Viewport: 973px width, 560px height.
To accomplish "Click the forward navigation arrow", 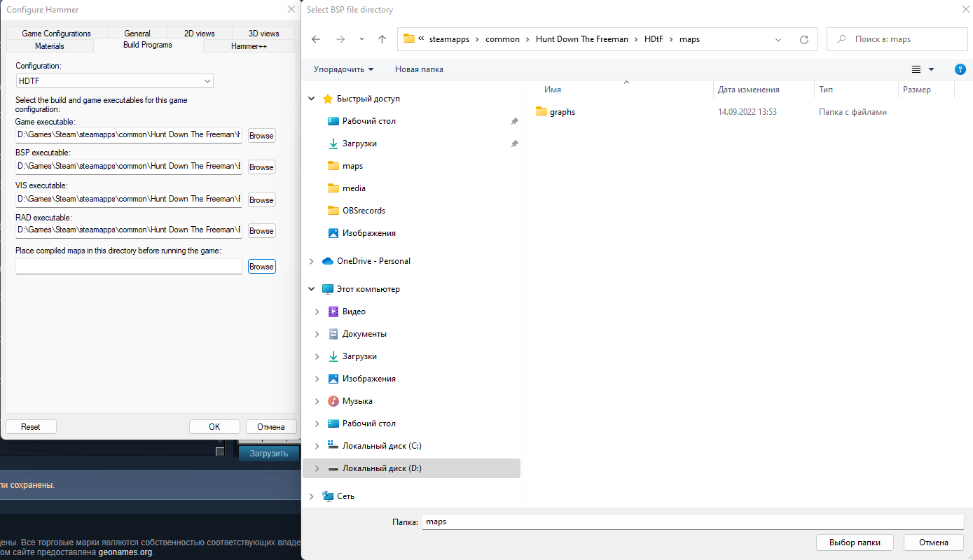I will click(x=340, y=39).
